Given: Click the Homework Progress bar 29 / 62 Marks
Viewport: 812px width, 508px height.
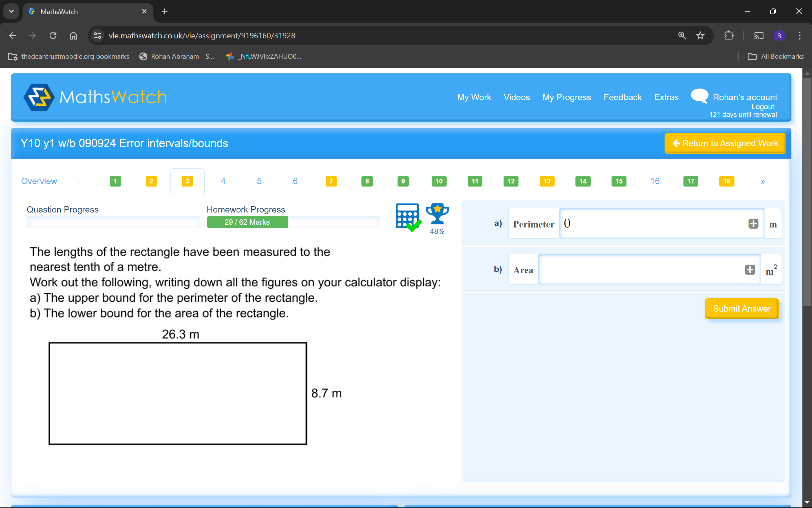Looking at the screenshot, I should coord(293,222).
